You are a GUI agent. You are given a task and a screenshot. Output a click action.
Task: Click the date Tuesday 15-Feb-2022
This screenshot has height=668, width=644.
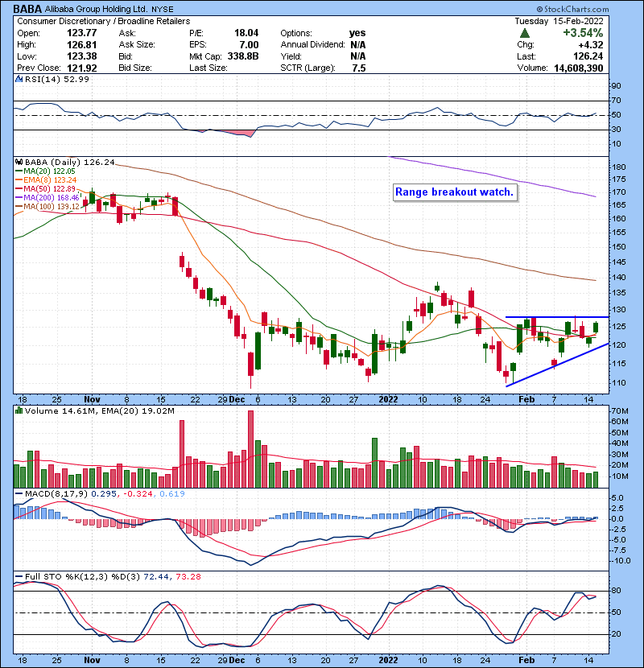(559, 21)
